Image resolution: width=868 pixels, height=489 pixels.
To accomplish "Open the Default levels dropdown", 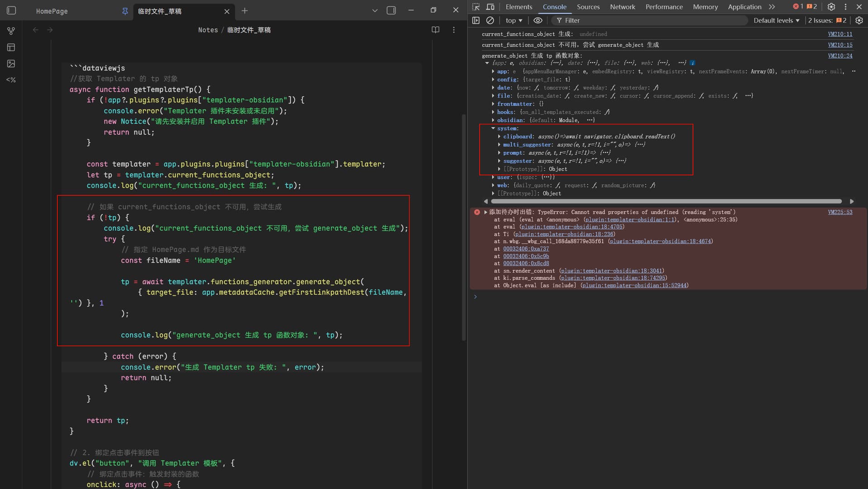I will (x=776, y=20).
